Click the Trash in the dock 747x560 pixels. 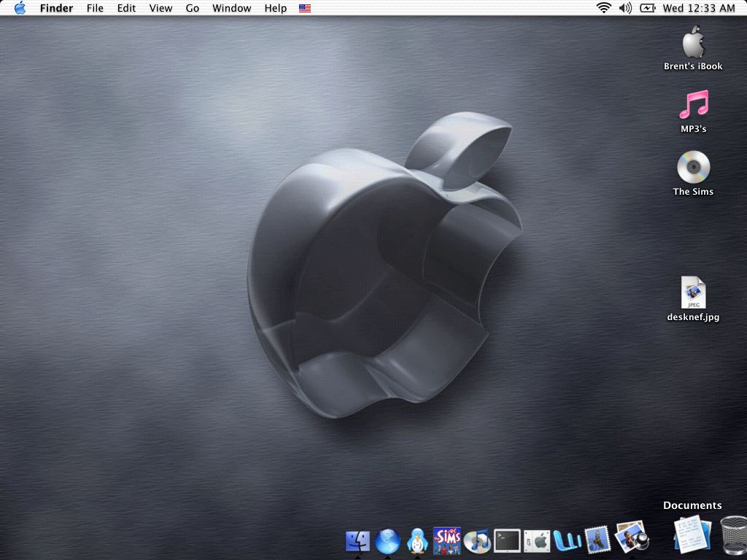(x=732, y=534)
